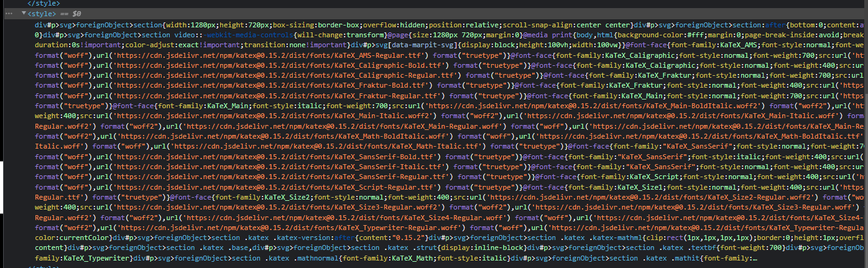Collapse the selected style element's triangle
The height and width of the screenshot is (268, 868).
(x=24, y=13)
